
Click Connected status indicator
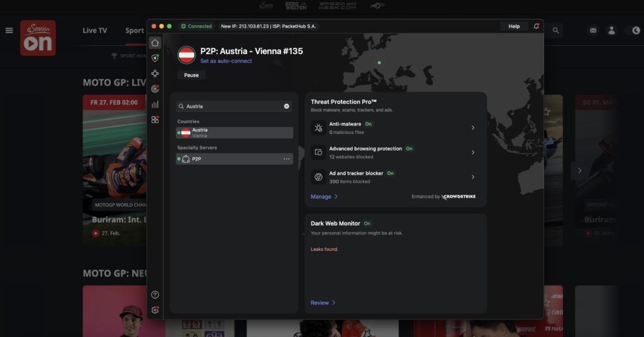click(197, 26)
